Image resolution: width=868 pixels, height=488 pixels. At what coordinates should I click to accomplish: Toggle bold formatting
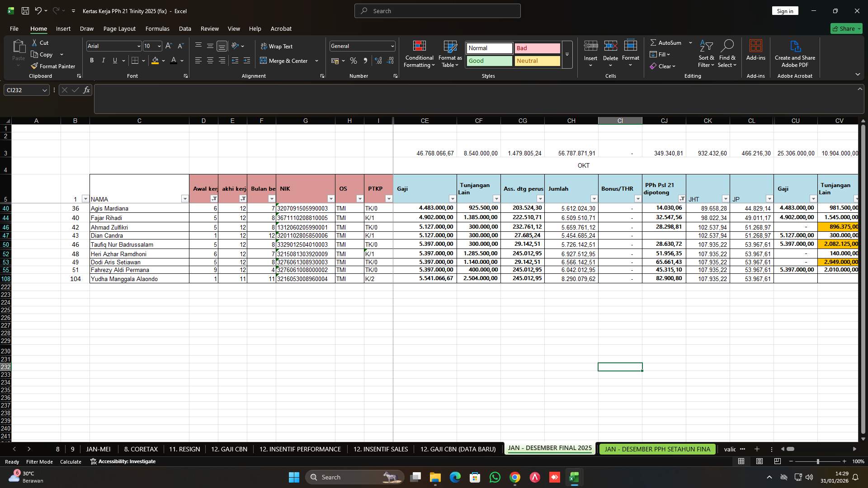(91, 60)
